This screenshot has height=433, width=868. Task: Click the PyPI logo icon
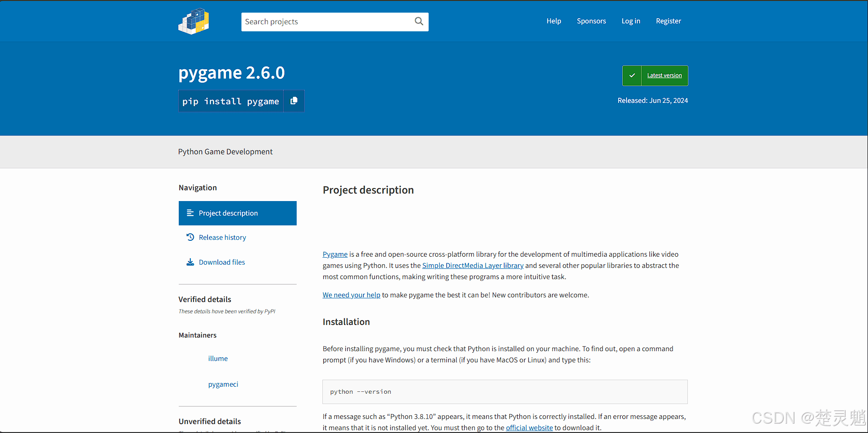point(194,22)
